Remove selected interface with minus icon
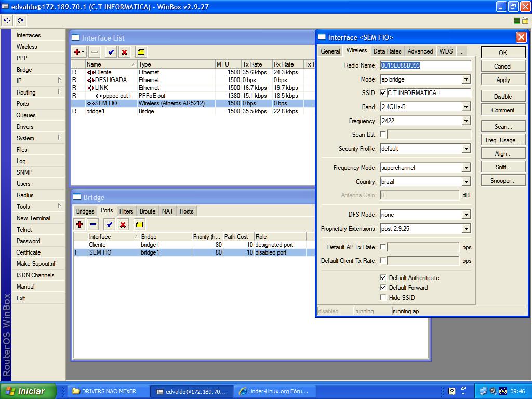The width and height of the screenshot is (532, 399). pos(95,52)
